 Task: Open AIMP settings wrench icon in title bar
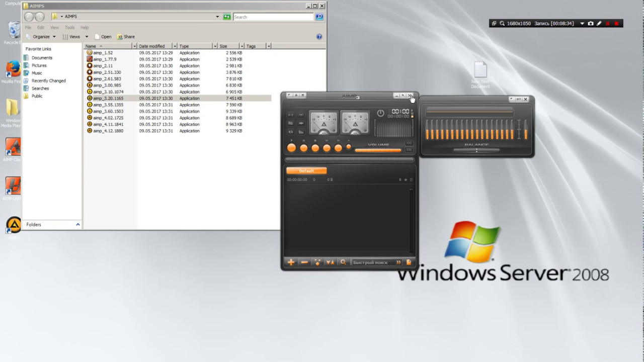coord(296,95)
